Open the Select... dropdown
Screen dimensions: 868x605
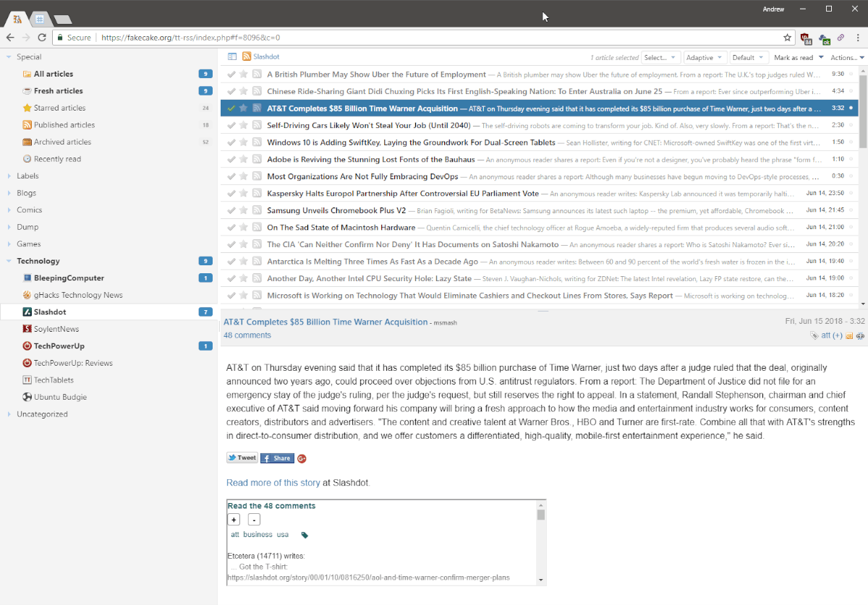pyautogui.click(x=660, y=57)
